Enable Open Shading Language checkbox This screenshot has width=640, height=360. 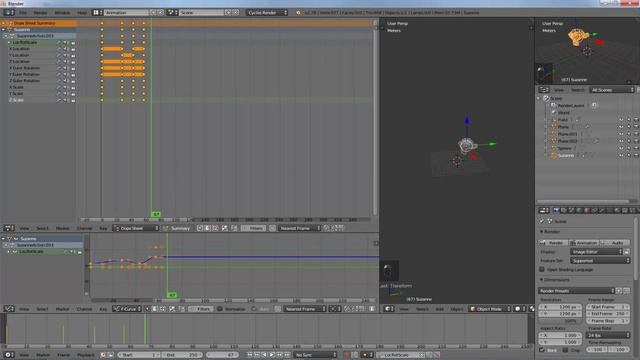click(542, 269)
